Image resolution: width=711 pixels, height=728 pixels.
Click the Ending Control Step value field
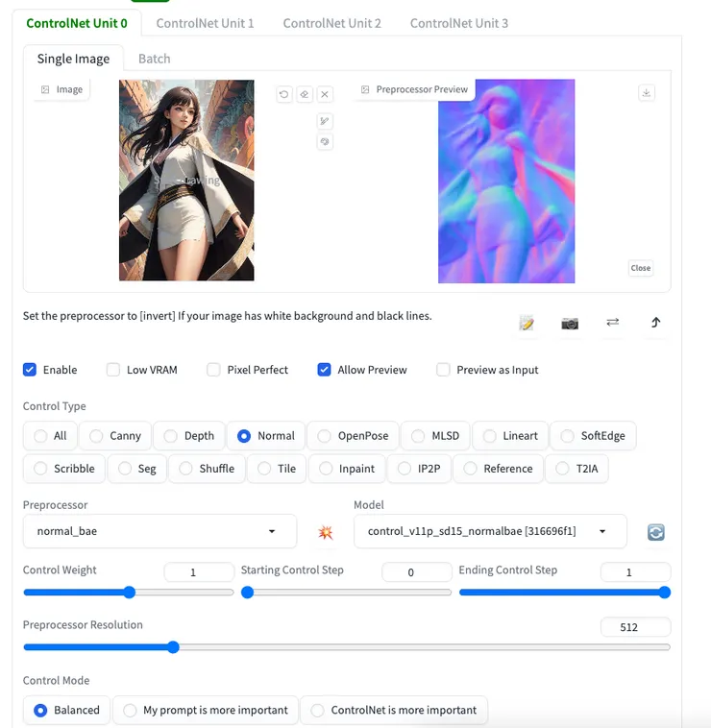pos(635,572)
